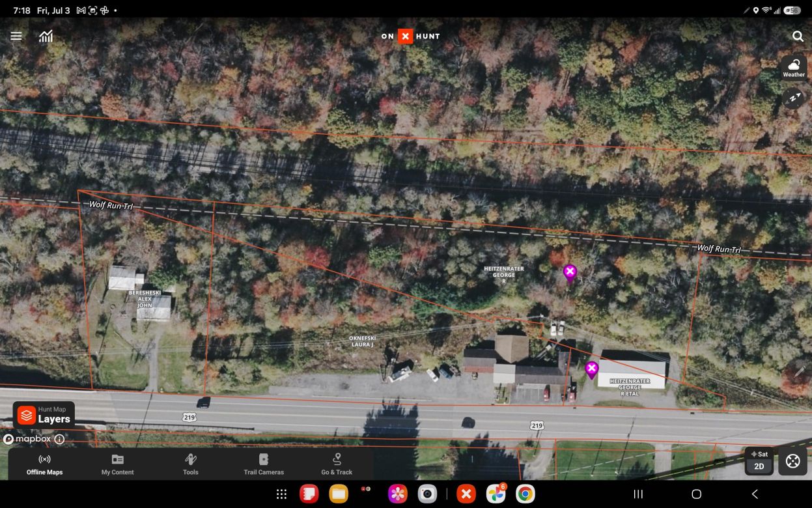812x508 pixels.
Task: Open the app drawer grid
Action: coord(281,494)
